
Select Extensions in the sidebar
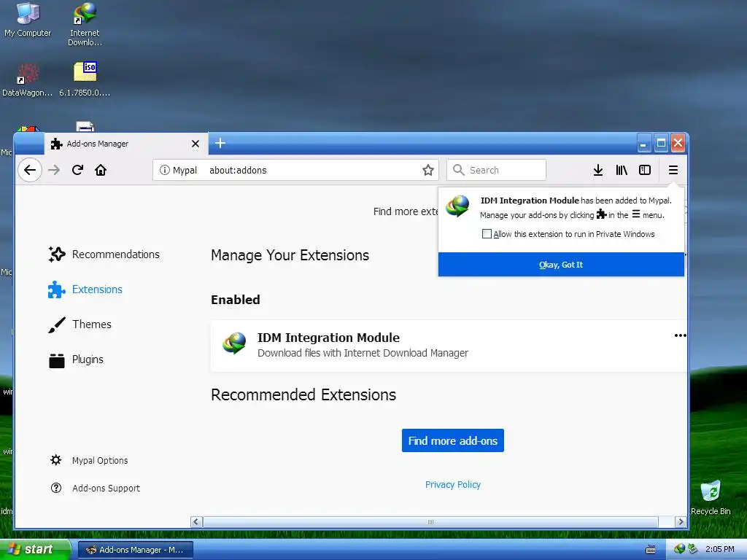point(85,289)
